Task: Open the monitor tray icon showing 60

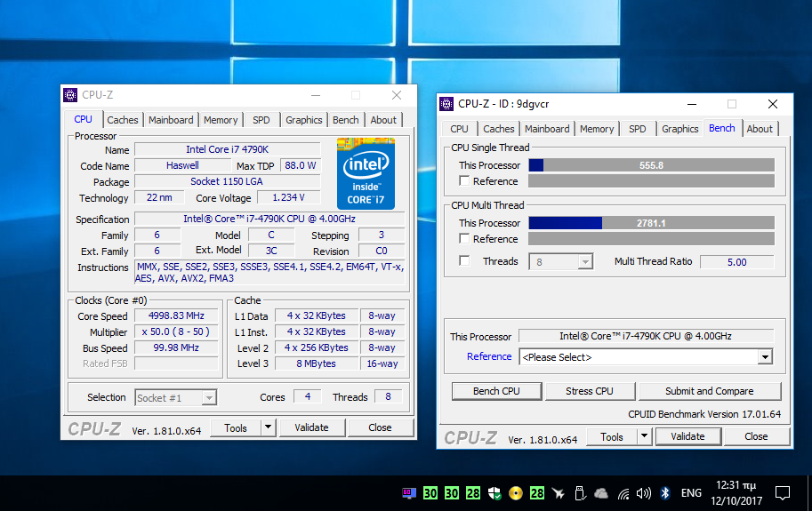Action: point(409,493)
